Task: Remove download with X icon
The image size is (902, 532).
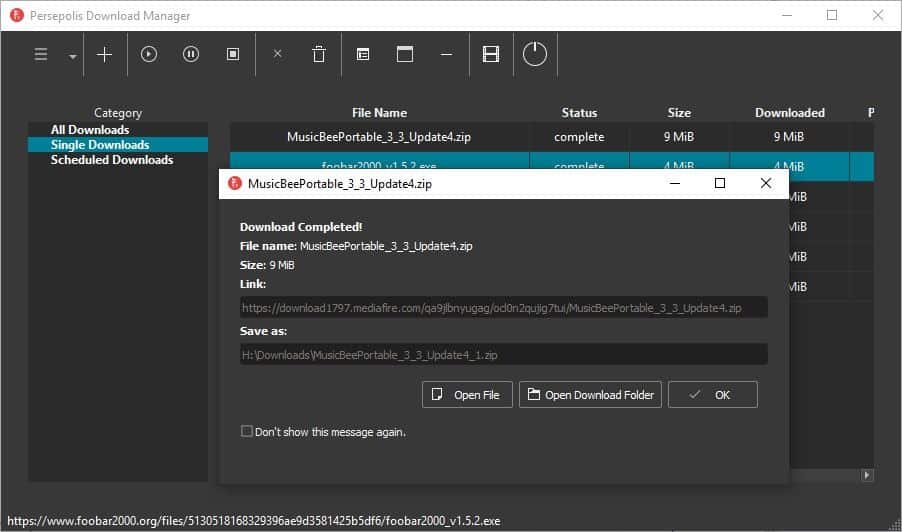Action: (278, 55)
